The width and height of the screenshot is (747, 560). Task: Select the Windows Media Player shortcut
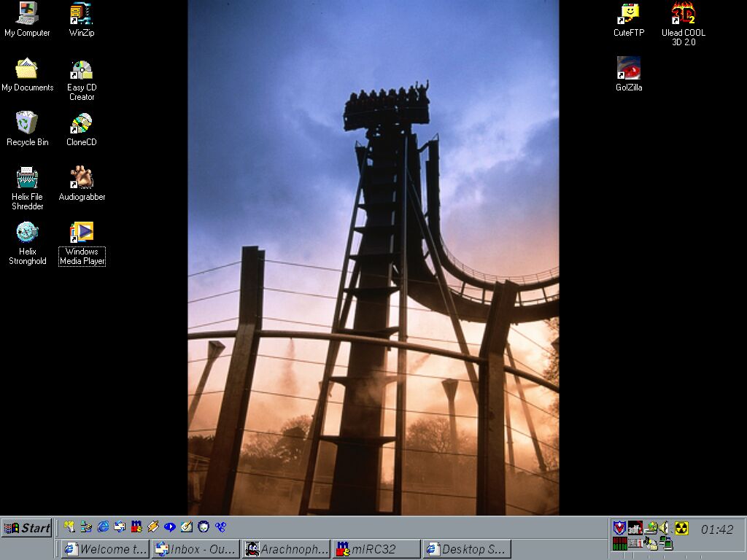pos(82,233)
